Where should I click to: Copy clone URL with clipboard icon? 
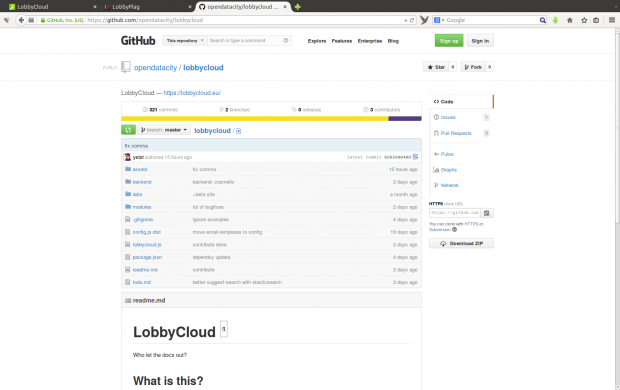487,213
